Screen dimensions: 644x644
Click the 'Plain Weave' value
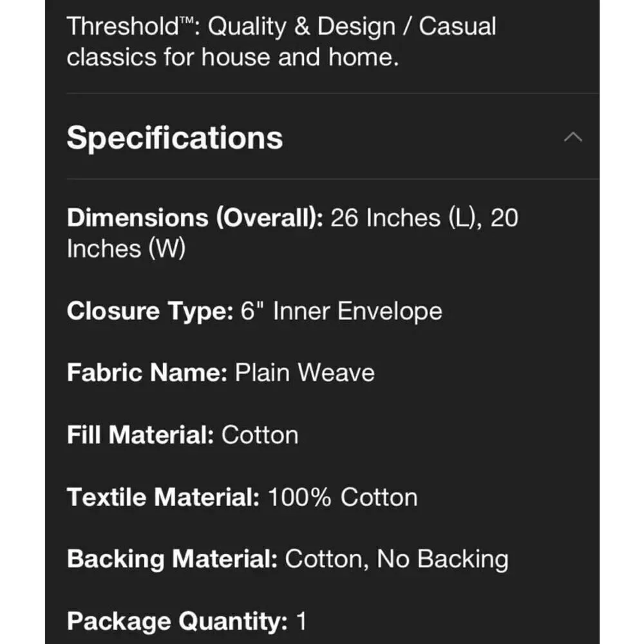coord(305,372)
